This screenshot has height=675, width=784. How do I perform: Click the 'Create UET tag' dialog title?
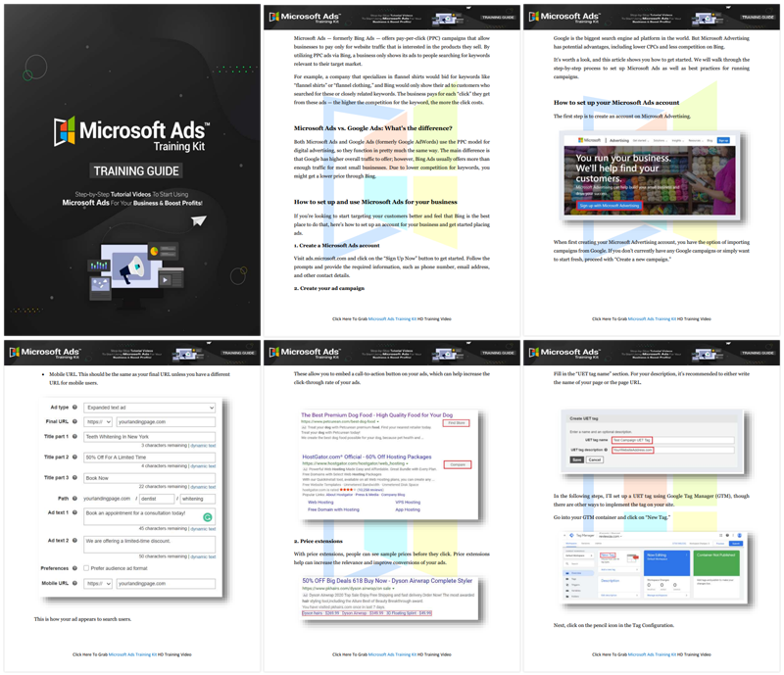pyautogui.click(x=584, y=418)
